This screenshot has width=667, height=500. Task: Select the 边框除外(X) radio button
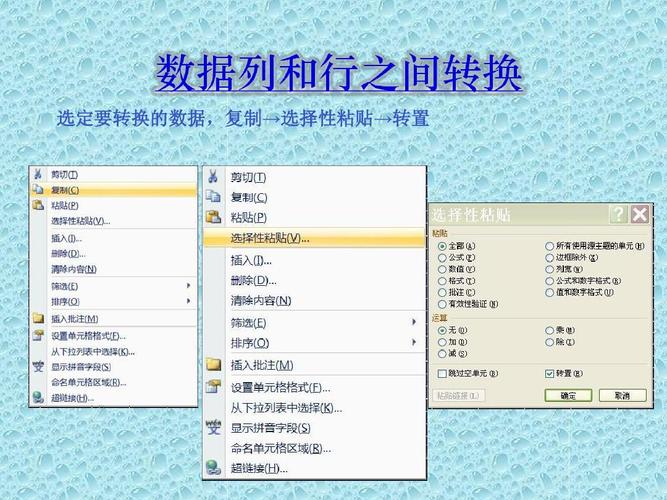click(549, 257)
